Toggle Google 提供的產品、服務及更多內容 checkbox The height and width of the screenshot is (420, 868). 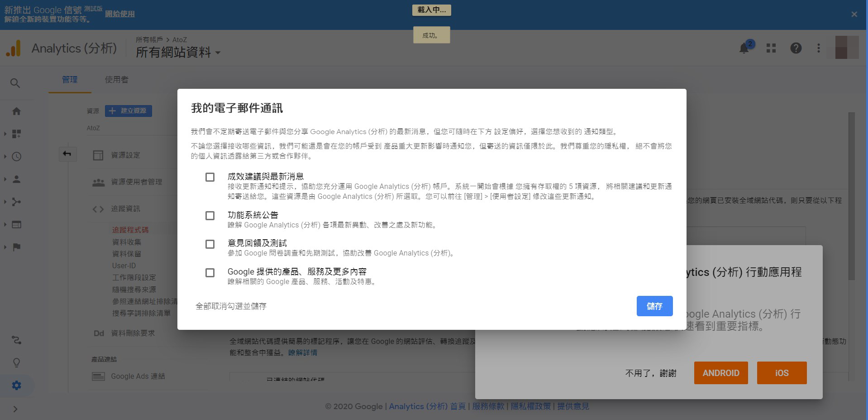click(210, 273)
